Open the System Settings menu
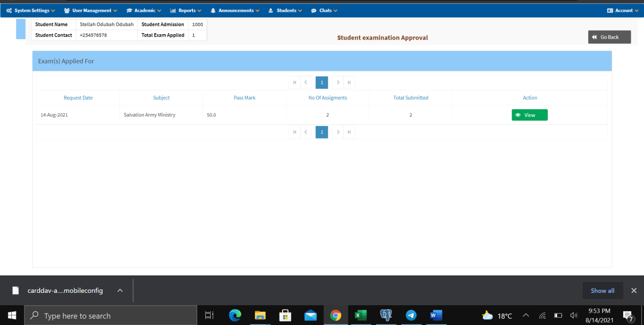The image size is (644, 325). (31, 10)
